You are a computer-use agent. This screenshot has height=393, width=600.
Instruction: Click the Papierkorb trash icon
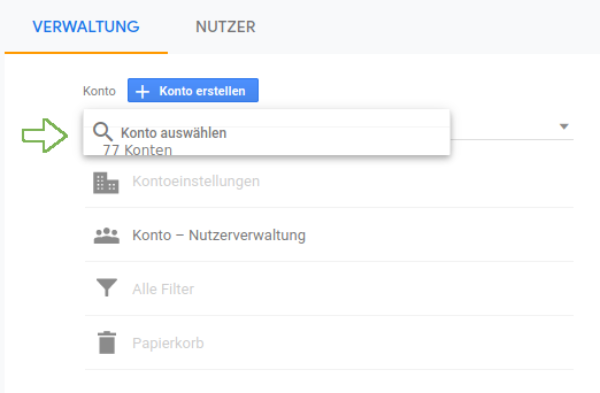point(107,342)
